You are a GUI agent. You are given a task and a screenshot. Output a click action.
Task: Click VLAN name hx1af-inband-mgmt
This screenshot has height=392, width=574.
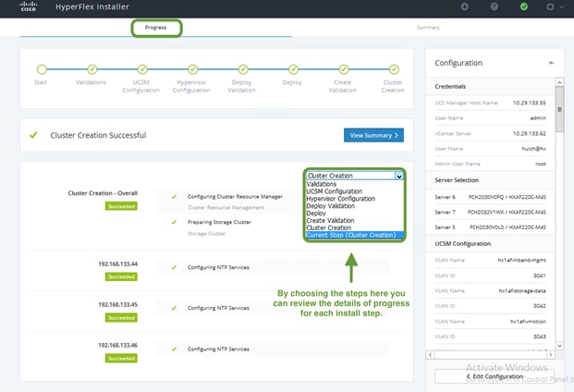[521, 260]
